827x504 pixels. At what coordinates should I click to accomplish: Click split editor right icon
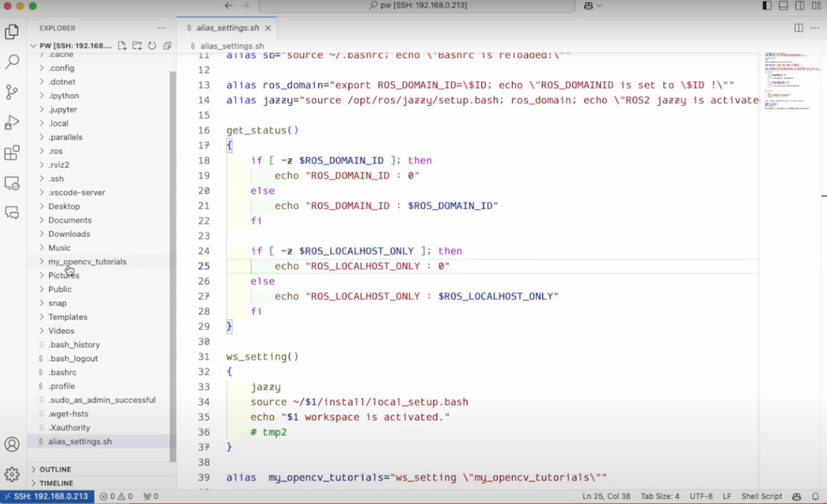click(x=798, y=28)
